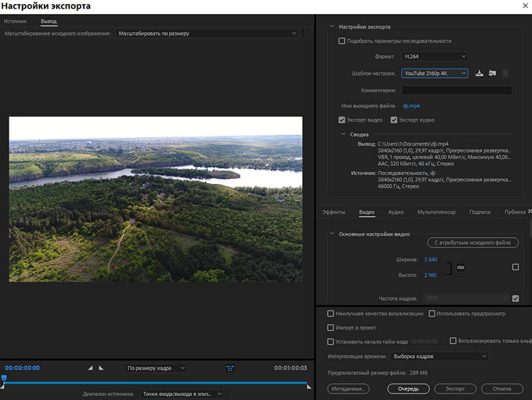
Task: Click the set out point marker icon
Action: (101, 368)
